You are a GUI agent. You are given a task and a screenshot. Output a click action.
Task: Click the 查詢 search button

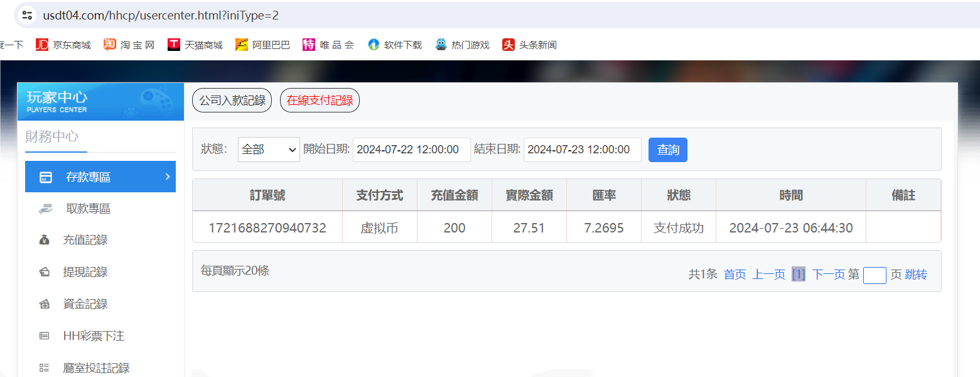667,150
